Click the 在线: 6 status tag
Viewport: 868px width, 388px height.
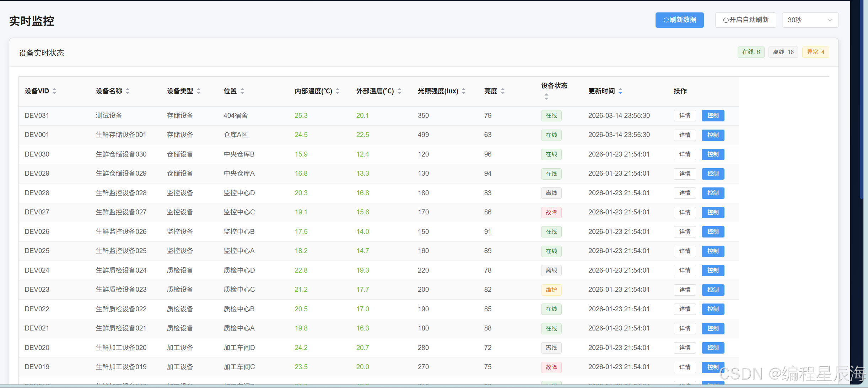coord(751,52)
